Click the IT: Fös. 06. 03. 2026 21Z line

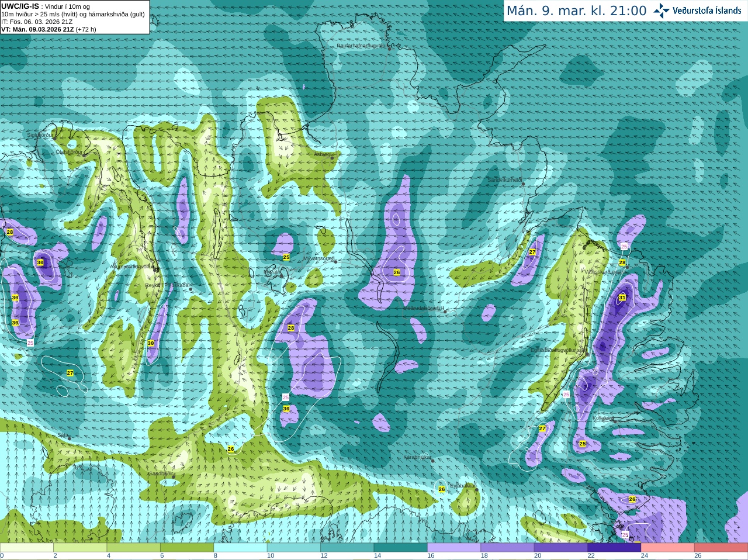point(37,22)
